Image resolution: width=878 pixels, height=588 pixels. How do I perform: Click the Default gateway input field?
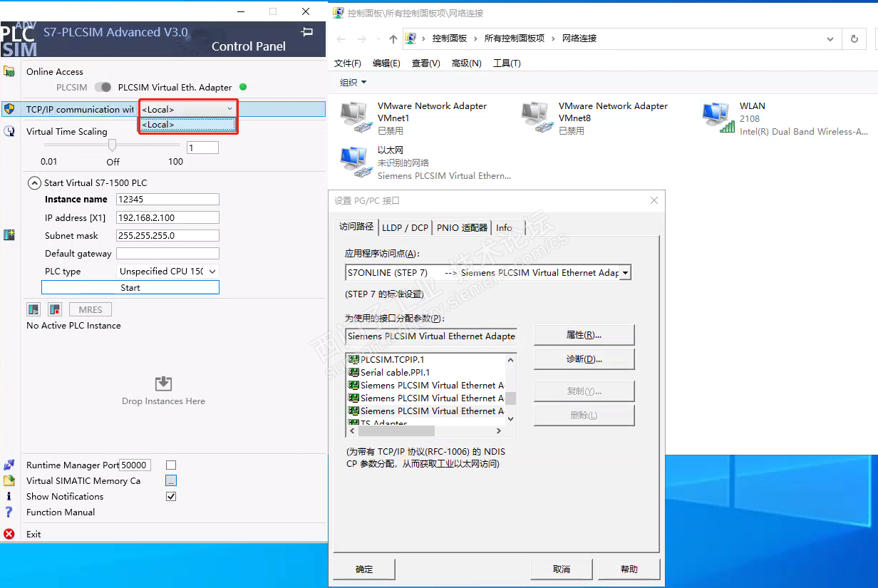(167, 253)
